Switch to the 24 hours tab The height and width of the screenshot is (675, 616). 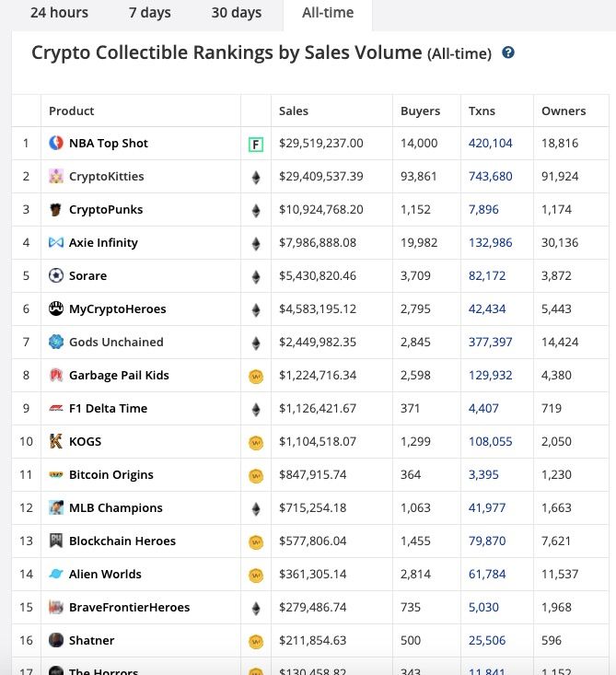pos(59,13)
